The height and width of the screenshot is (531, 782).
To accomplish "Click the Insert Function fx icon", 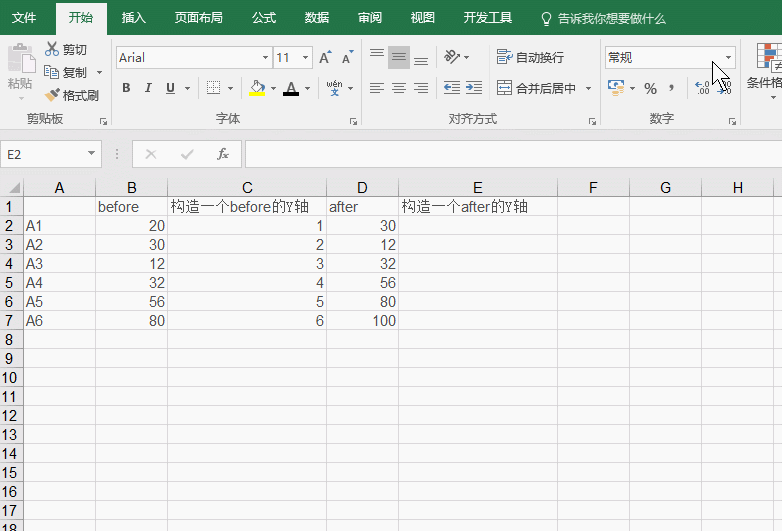I will pos(223,154).
